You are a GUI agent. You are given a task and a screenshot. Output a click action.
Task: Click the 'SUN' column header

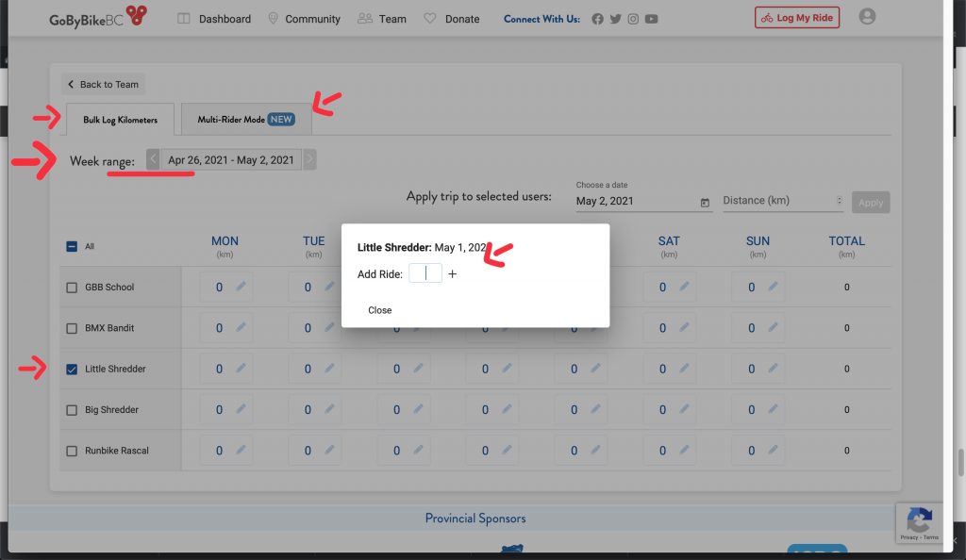(x=758, y=241)
